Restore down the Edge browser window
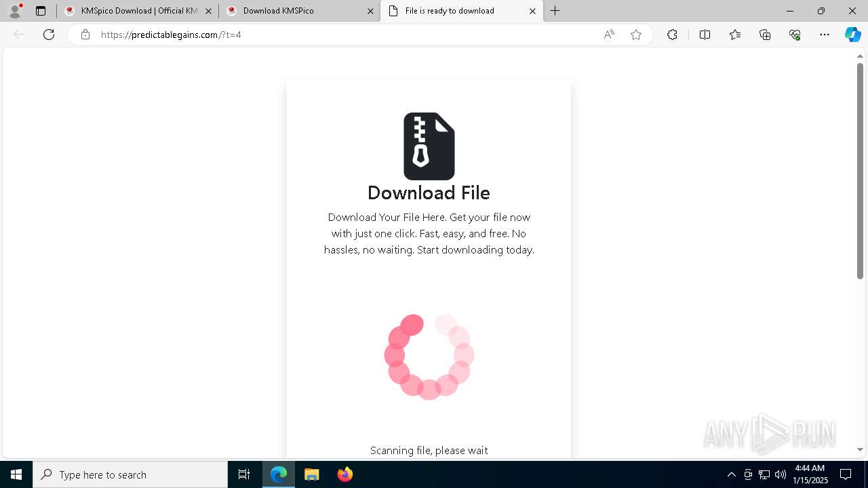The height and width of the screenshot is (488, 868). click(821, 11)
